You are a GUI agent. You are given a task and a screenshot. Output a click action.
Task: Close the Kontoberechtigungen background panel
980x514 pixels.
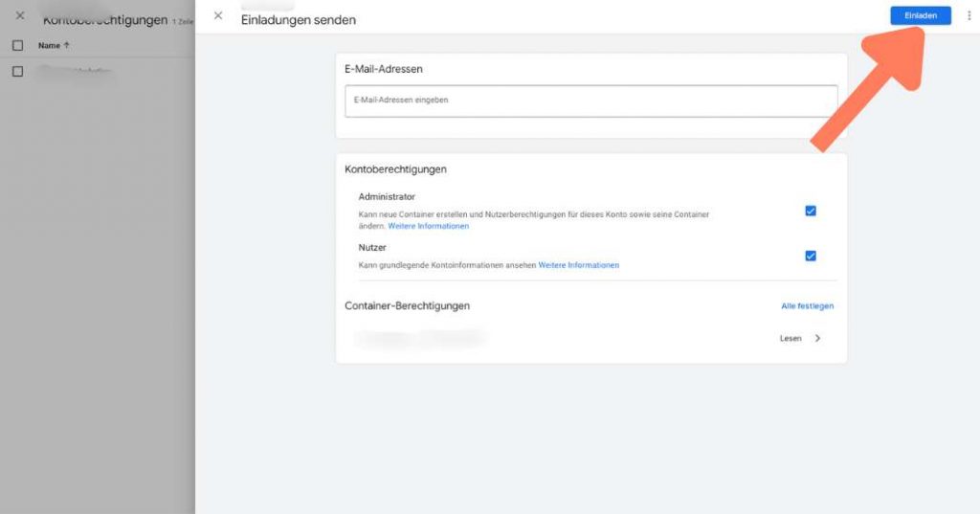(x=20, y=15)
